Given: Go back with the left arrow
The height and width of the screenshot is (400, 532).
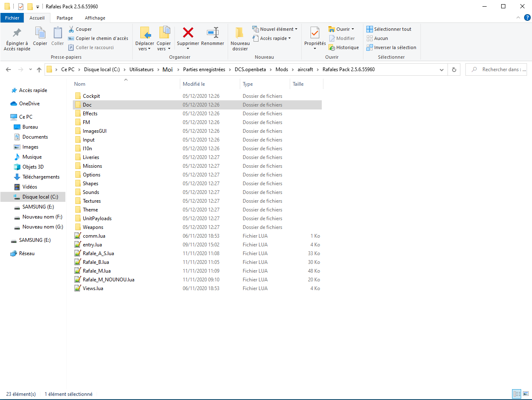Looking at the screenshot, I should click(x=8, y=70).
